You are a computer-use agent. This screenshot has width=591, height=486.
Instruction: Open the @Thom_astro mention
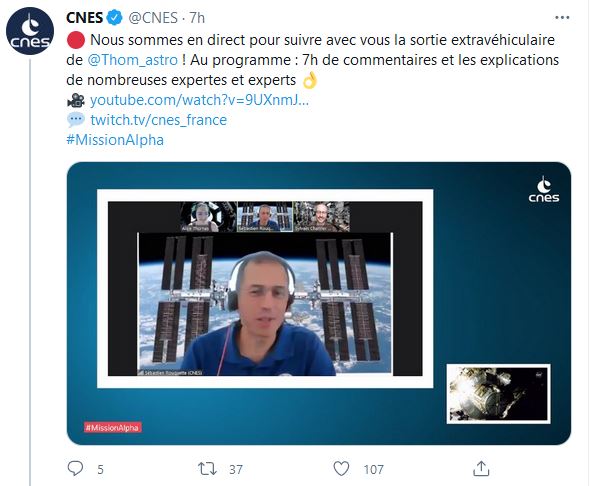coord(132,60)
